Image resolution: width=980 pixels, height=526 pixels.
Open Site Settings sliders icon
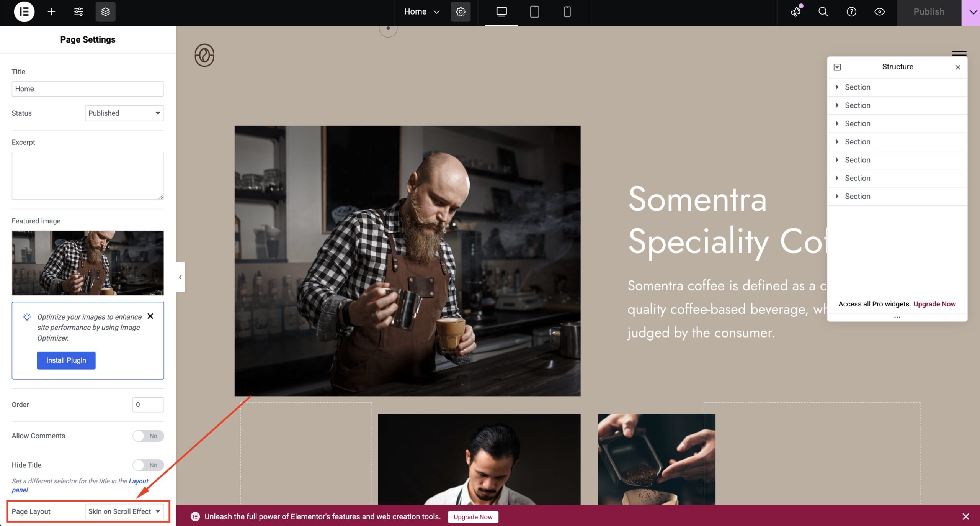click(78, 11)
